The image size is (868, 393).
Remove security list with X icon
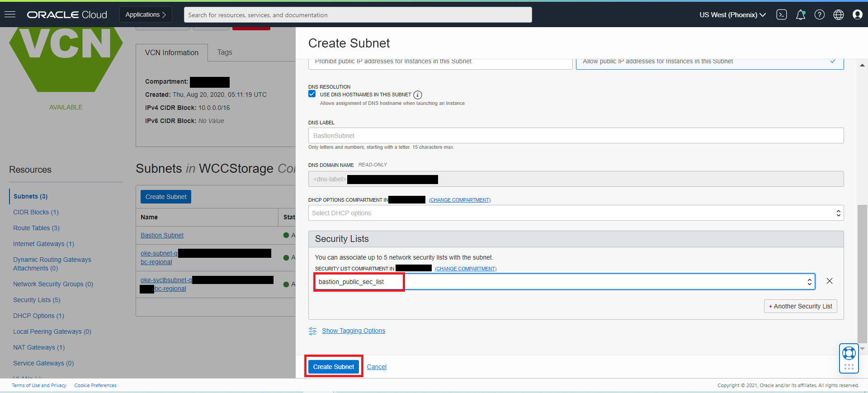[830, 281]
